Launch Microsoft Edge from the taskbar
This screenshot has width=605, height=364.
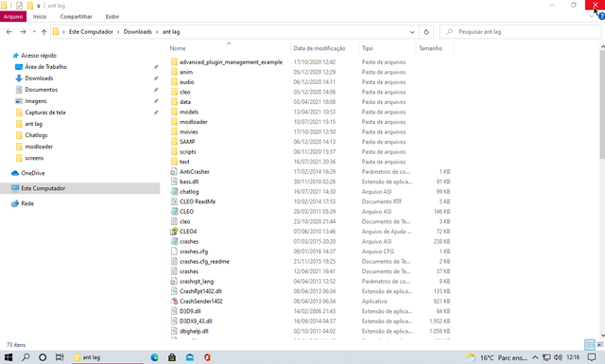[x=155, y=357]
